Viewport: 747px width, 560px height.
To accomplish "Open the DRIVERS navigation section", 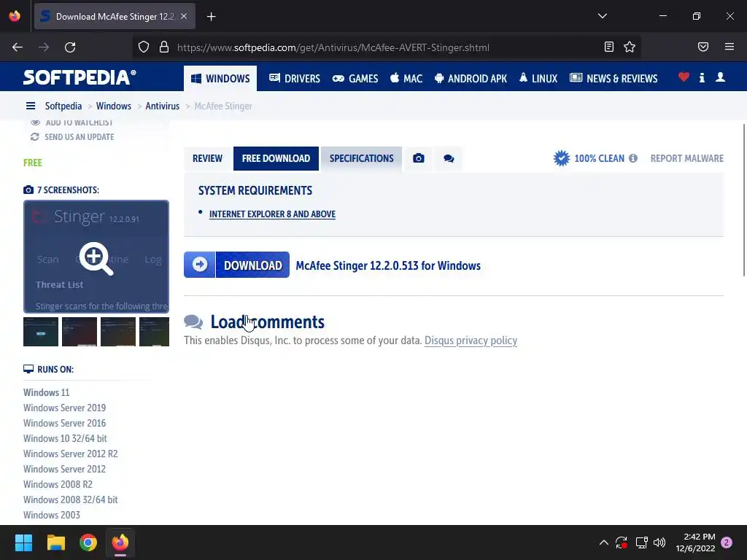I will [x=295, y=79].
